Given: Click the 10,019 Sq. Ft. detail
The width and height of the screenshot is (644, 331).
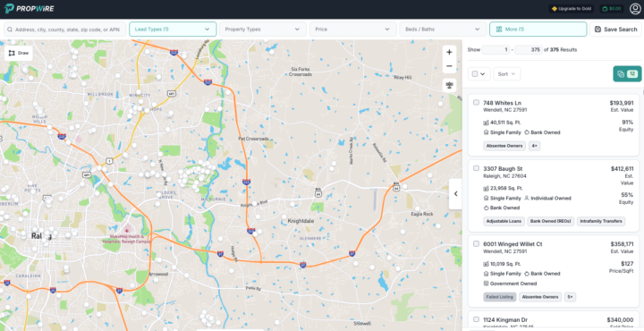Looking at the screenshot, I should point(502,264).
